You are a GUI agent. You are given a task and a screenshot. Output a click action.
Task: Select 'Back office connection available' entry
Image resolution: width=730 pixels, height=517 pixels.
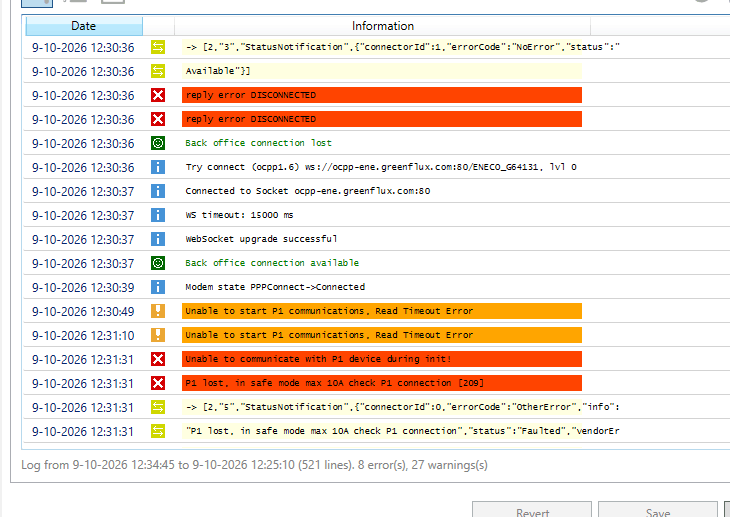(272, 263)
